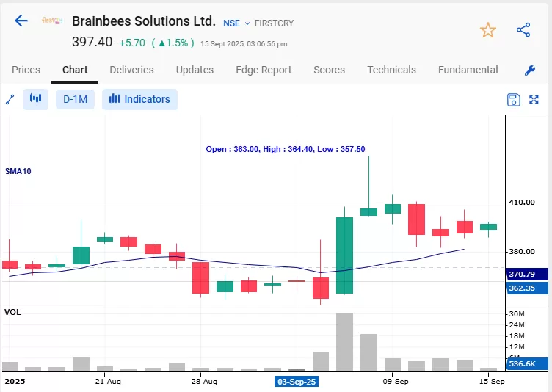
Task: Click the 370.79 price axis marker
Action: [x=527, y=274]
